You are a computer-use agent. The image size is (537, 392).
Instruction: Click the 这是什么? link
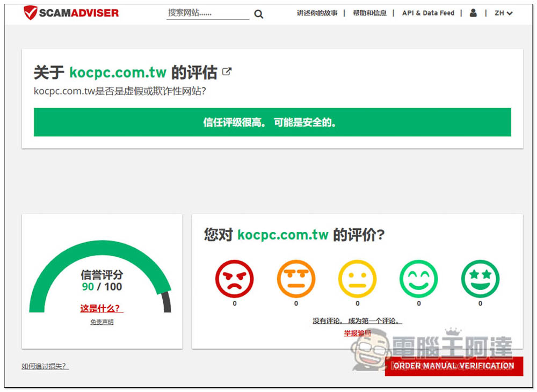tap(101, 308)
